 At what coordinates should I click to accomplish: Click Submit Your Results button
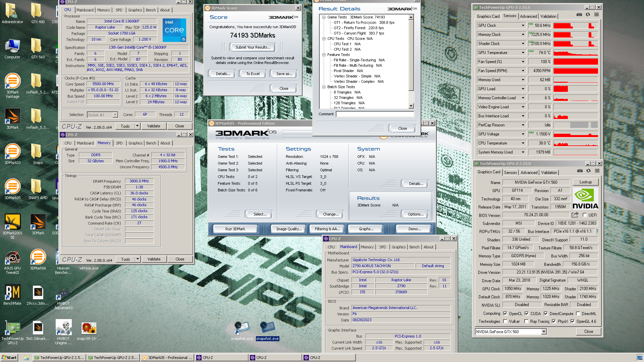pyautogui.click(x=253, y=47)
